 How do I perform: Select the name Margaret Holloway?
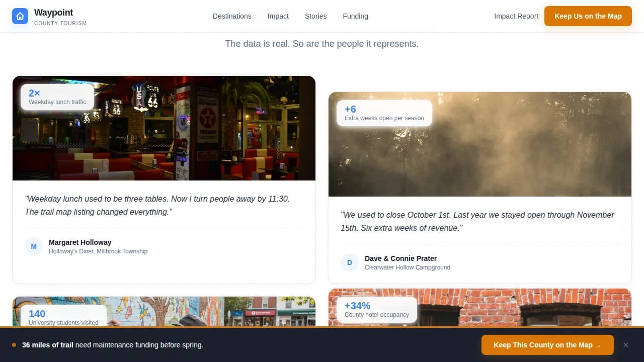80,242
